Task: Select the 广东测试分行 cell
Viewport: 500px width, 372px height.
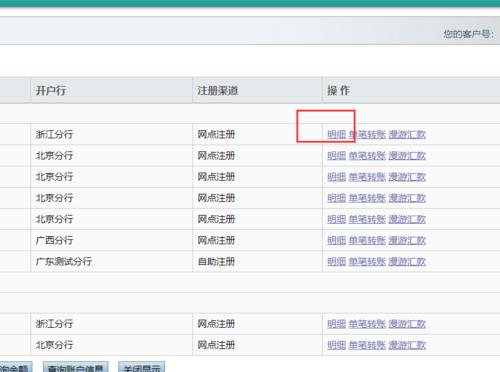Action: pyautogui.click(x=111, y=262)
